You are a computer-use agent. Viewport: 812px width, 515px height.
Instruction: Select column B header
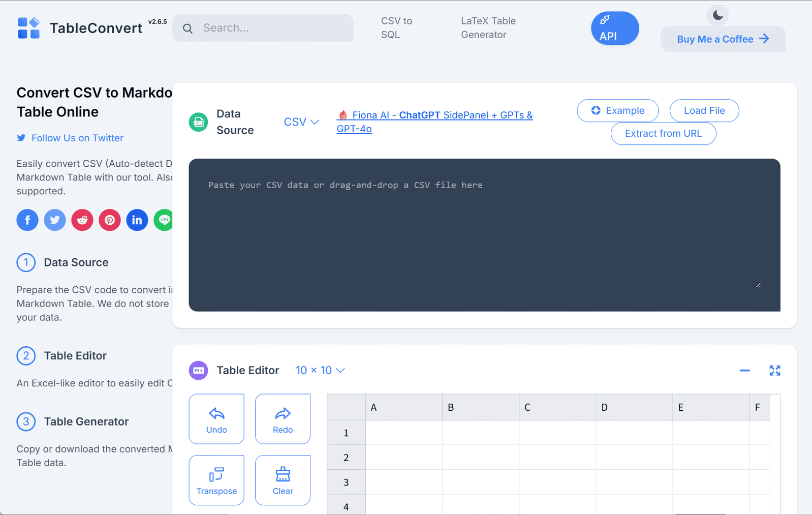point(481,407)
